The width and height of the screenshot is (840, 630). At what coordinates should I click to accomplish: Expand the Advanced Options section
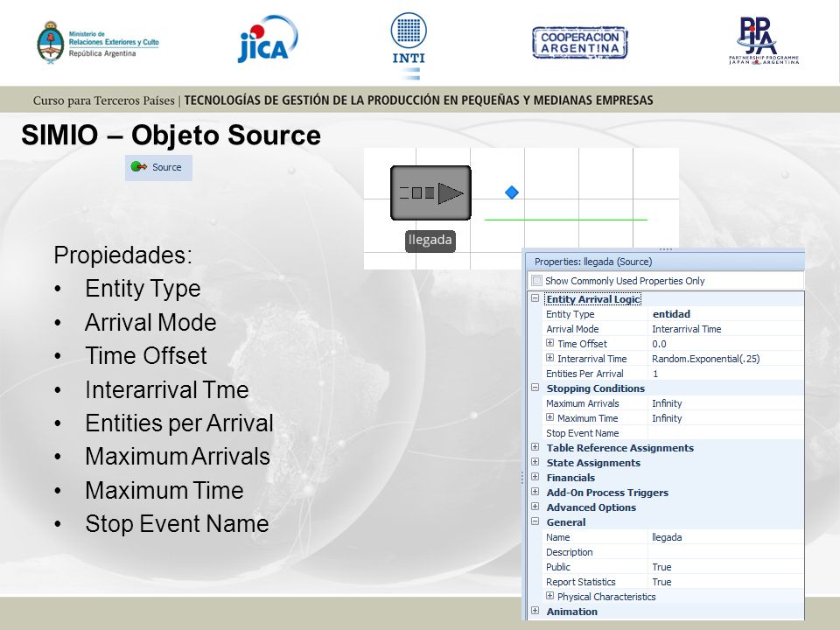tap(535, 507)
